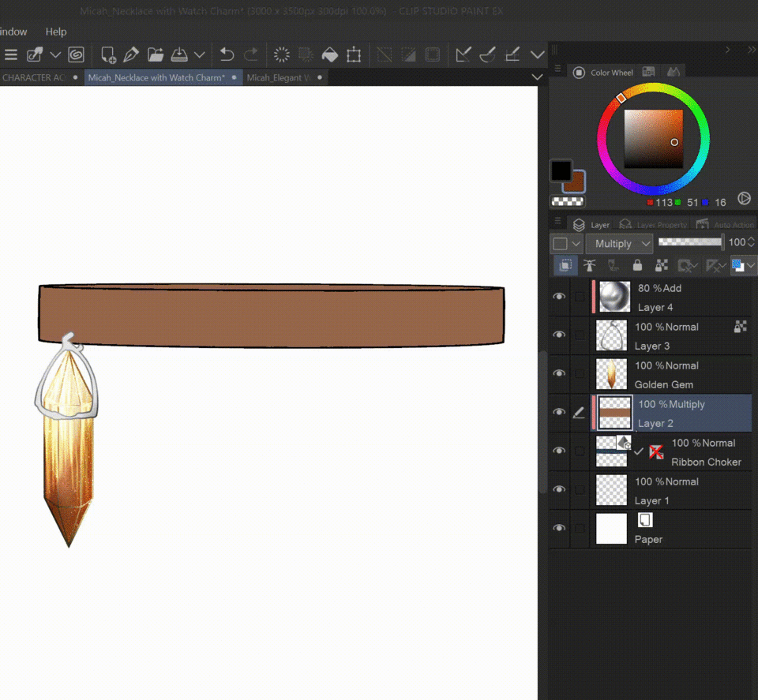This screenshot has width=758, height=700.
Task: Hide Layer 4 using its eye icon
Action: pyautogui.click(x=559, y=297)
